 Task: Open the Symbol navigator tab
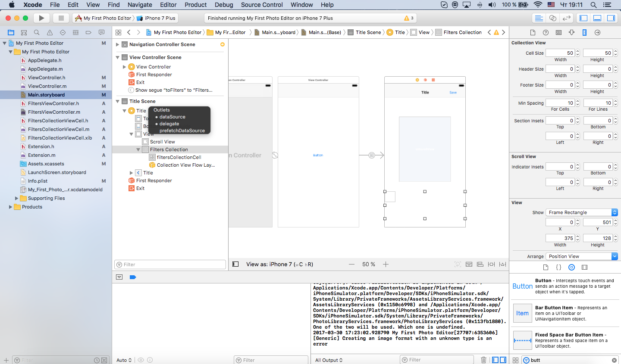click(x=24, y=32)
